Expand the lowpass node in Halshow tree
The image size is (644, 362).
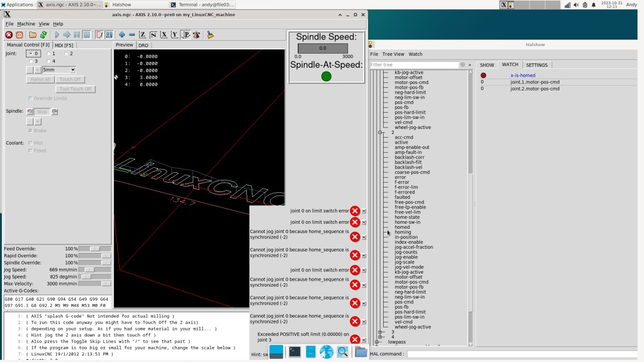pyautogui.click(x=377, y=342)
